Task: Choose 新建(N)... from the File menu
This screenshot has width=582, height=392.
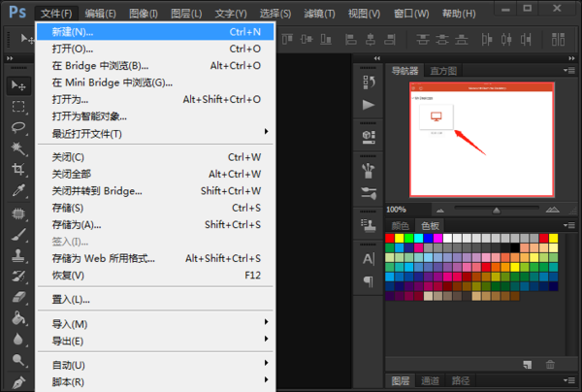Action: (155, 32)
